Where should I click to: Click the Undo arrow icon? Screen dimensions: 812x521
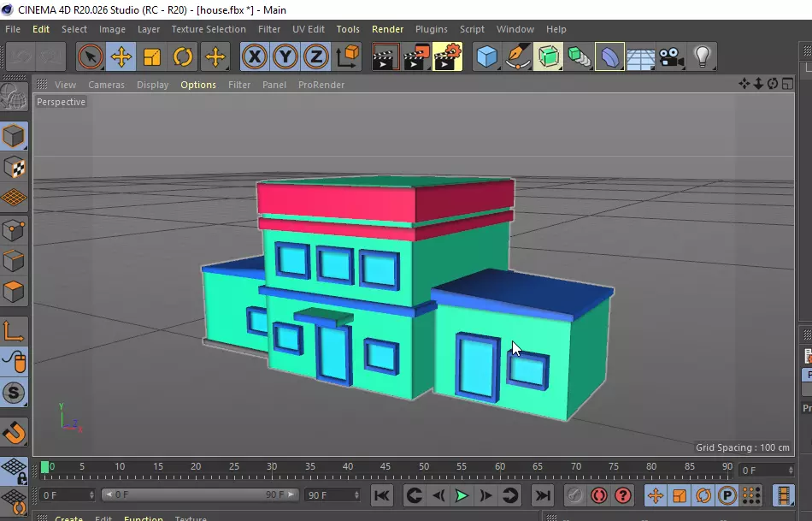21,56
